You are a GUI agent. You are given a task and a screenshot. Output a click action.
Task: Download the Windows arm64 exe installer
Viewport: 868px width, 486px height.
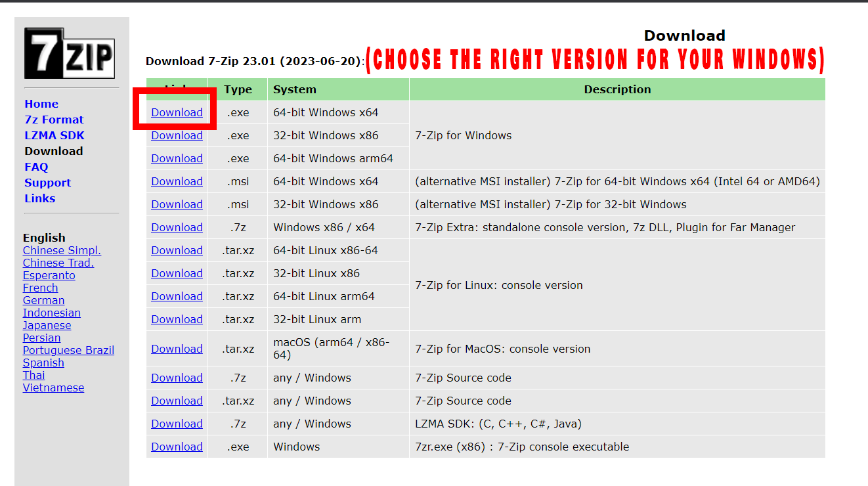[177, 158]
